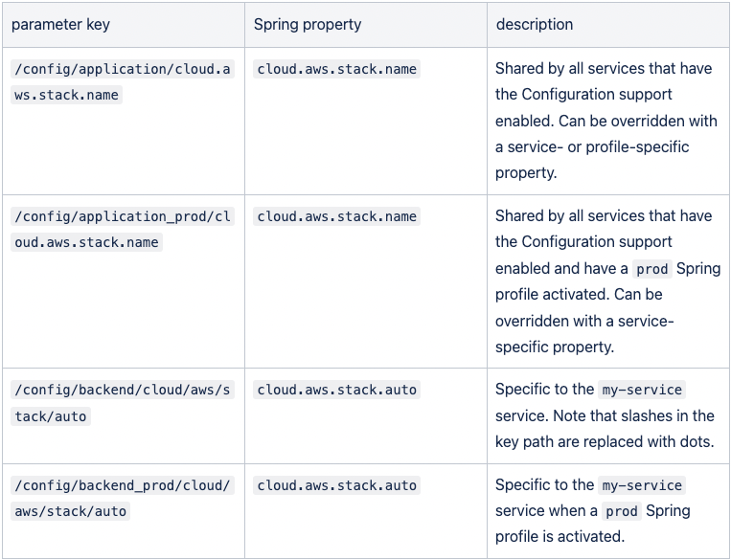Click the 'my-service' code tag in third row
This screenshot has width=731, height=560.
click(x=642, y=390)
